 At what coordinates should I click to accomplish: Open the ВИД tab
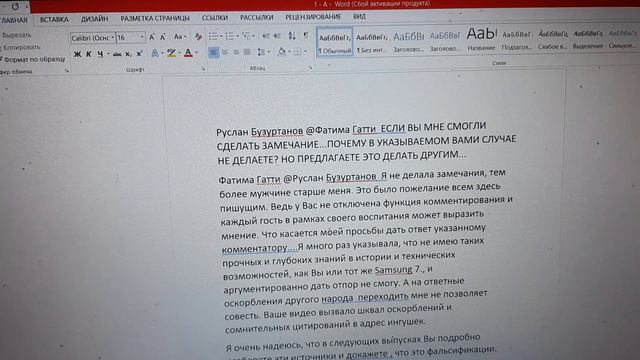[x=359, y=16]
